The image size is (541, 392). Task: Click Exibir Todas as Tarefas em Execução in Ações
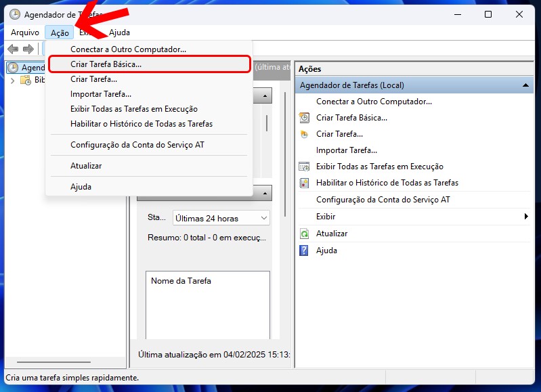click(380, 167)
